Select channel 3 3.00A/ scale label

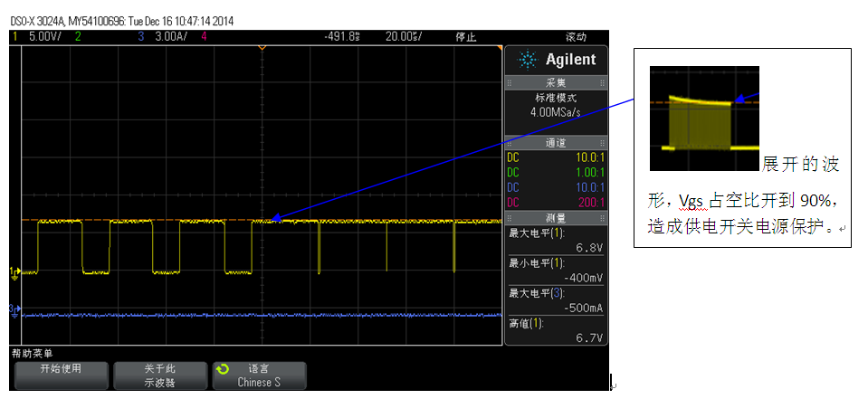[172, 37]
